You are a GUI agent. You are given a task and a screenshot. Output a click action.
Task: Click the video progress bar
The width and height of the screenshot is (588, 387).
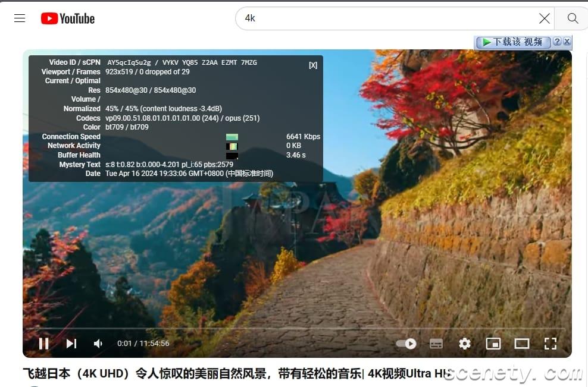tap(296, 329)
